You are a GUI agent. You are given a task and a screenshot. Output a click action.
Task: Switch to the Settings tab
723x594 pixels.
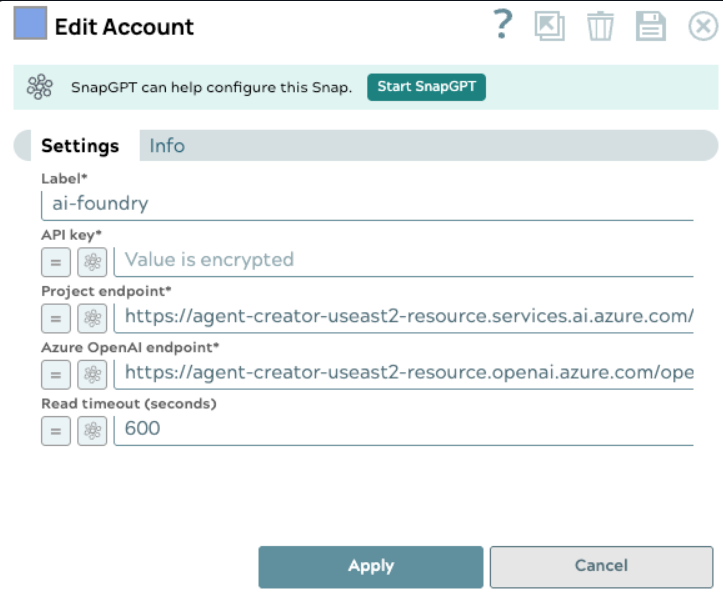click(x=80, y=146)
